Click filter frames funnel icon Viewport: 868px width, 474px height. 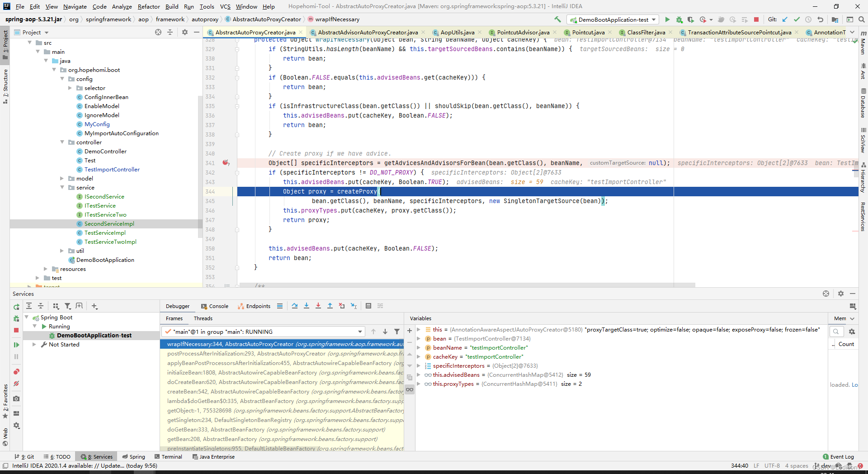pos(397,332)
